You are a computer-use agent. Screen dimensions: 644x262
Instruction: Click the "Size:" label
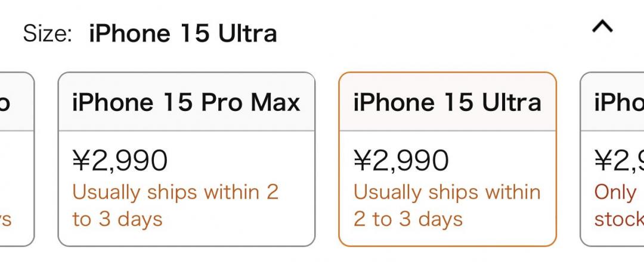(48, 33)
